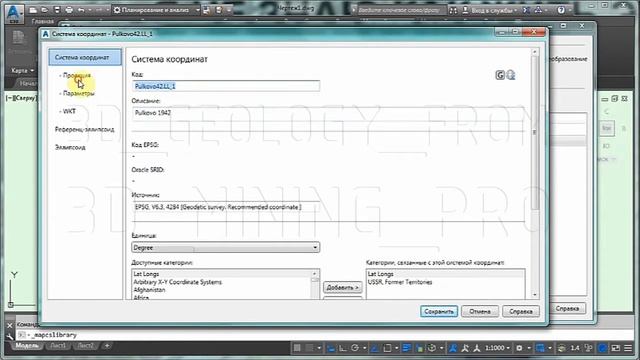Expand the 'Карта' ribbon panel dropdown
The height and width of the screenshot is (360, 640).
point(22,70)
